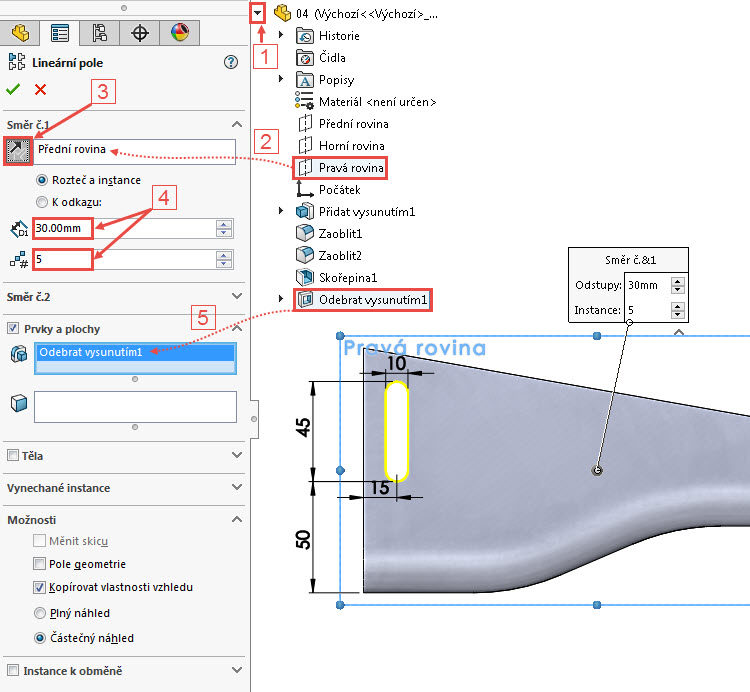Select Horní rovina plane in tree

coord(341,146)
